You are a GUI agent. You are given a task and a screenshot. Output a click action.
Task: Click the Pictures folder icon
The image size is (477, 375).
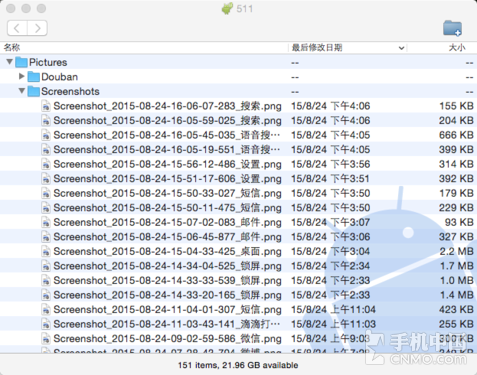click(x=22, y=62)
